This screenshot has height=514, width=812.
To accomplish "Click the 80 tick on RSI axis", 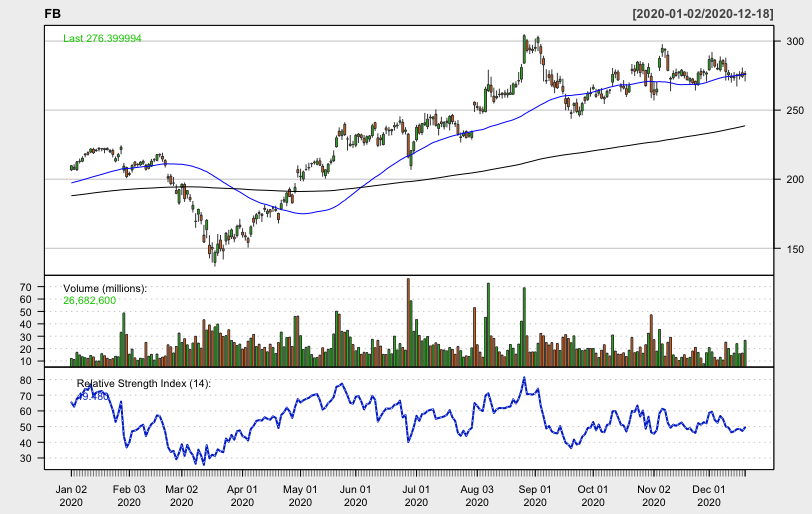I will pos(27,380).
